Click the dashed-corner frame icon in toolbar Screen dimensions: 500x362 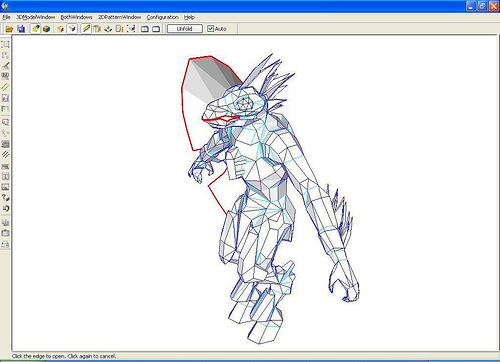(131, 29)
